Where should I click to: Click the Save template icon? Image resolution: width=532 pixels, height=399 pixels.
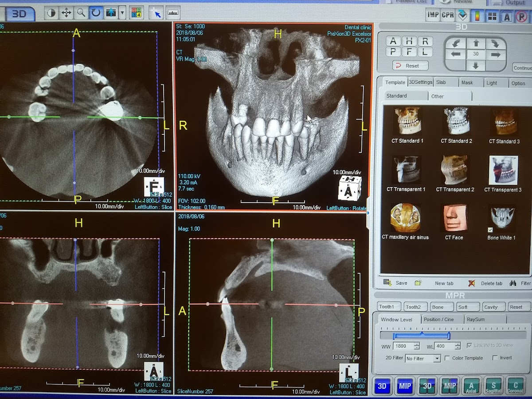click(387, 283)
